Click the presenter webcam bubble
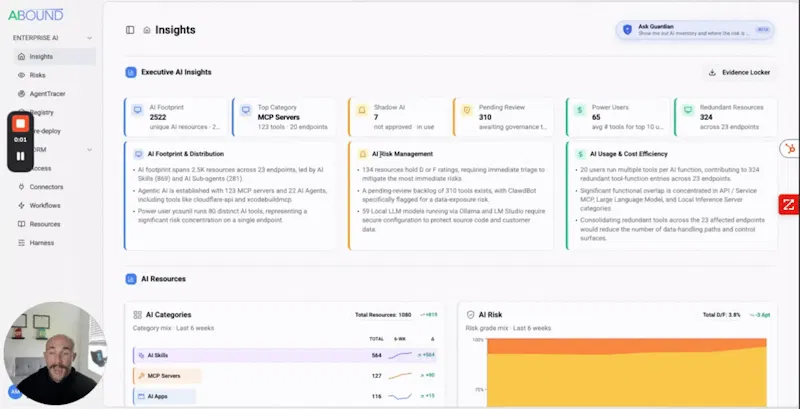 [55, 353]
